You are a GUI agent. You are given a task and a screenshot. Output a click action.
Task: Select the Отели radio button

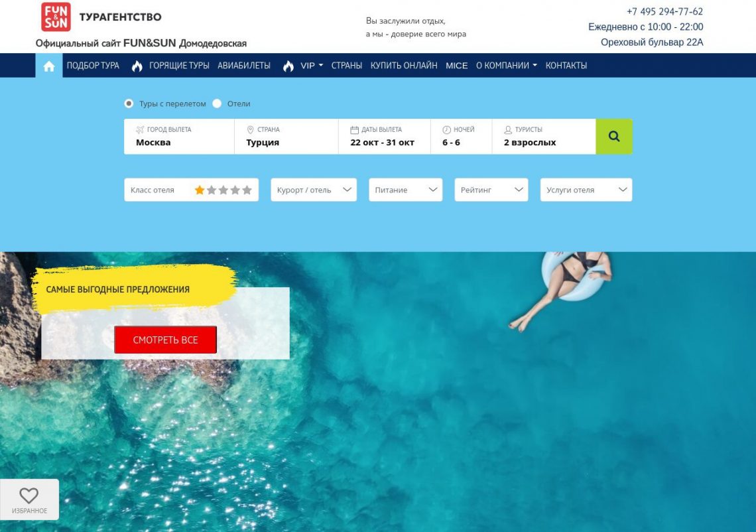217,103
